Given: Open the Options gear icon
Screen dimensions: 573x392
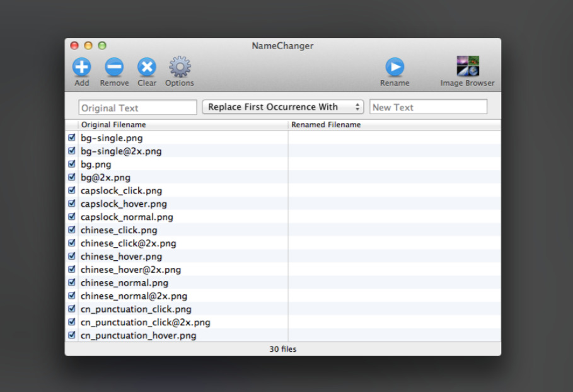Looking at the screenshot, I should [180, 67].
